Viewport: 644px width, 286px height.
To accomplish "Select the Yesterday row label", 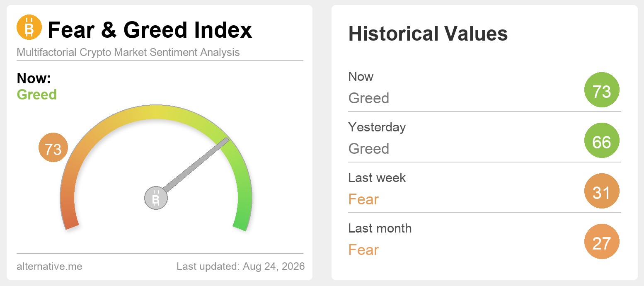I will tap(377, 127).
